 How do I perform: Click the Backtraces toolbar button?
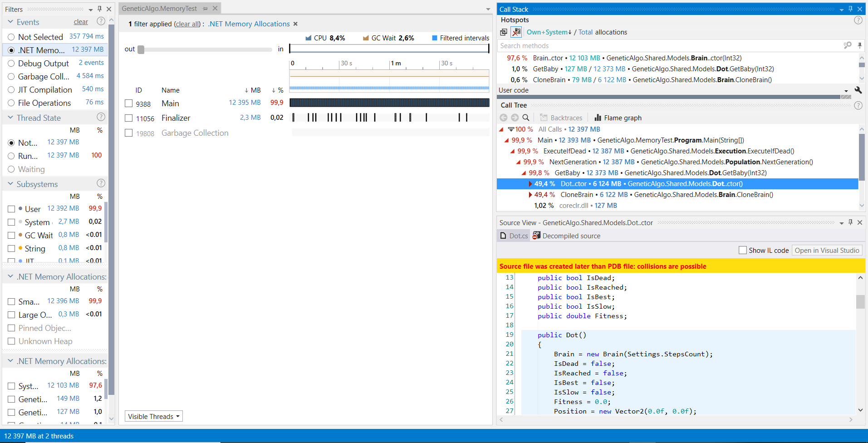[x=561, y=118]
